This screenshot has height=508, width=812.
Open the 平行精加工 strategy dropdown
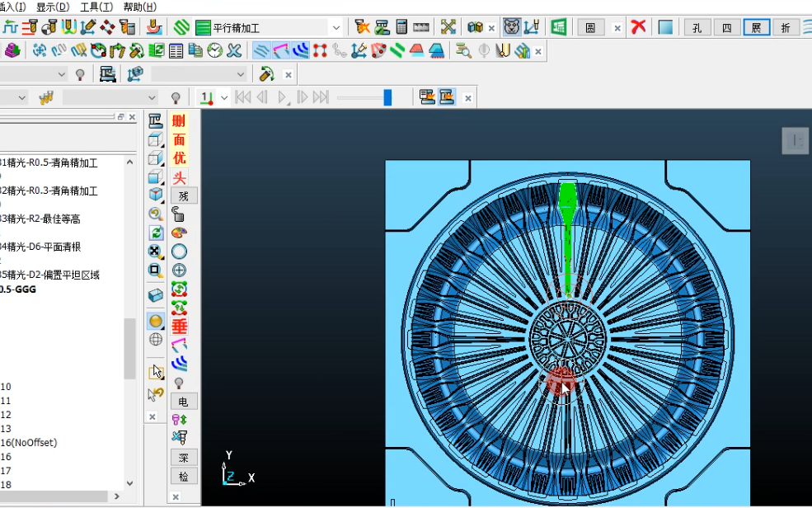(336, 27)
